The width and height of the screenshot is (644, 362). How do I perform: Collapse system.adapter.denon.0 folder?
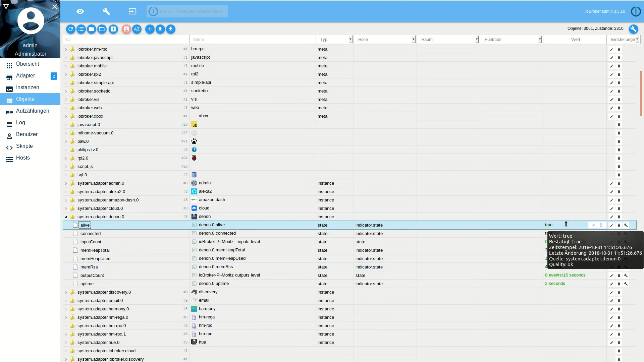66,217
